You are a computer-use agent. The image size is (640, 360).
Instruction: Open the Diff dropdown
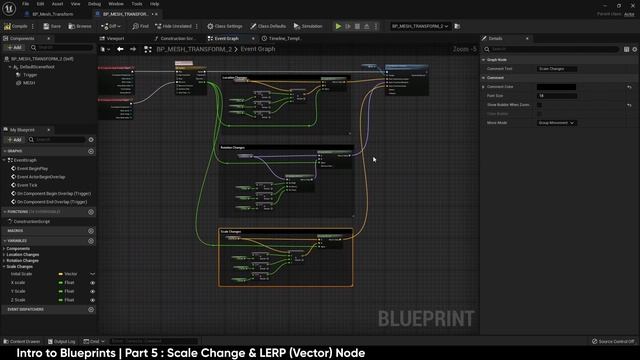(x=111, y=26)
